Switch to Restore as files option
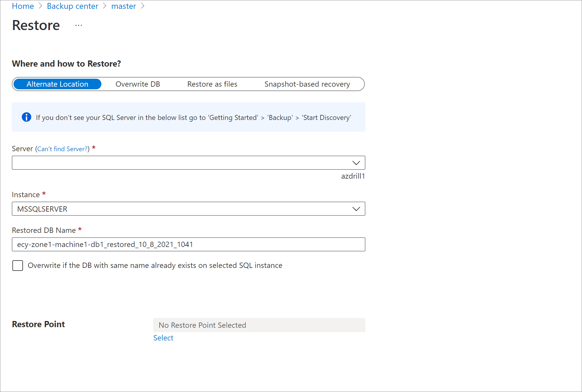The height and width of the screenshot is (392, 582). pyautogui.click(x=212, y=84)
